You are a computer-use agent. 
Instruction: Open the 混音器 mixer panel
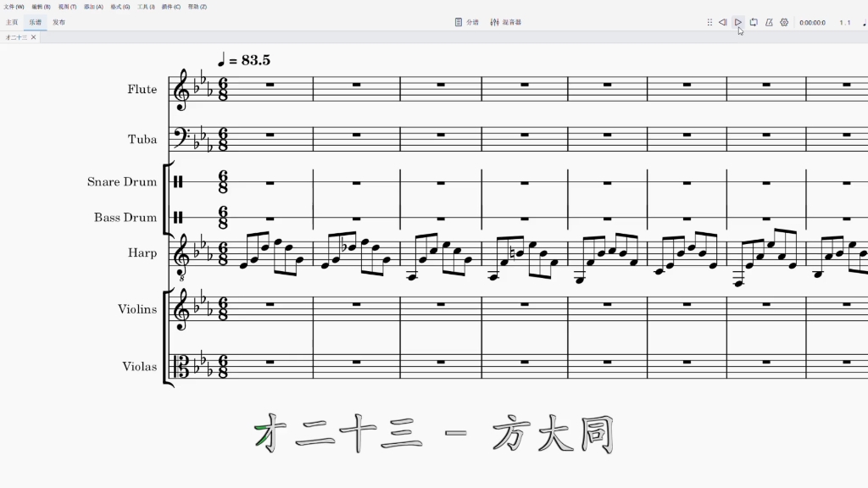coord(506,22)
